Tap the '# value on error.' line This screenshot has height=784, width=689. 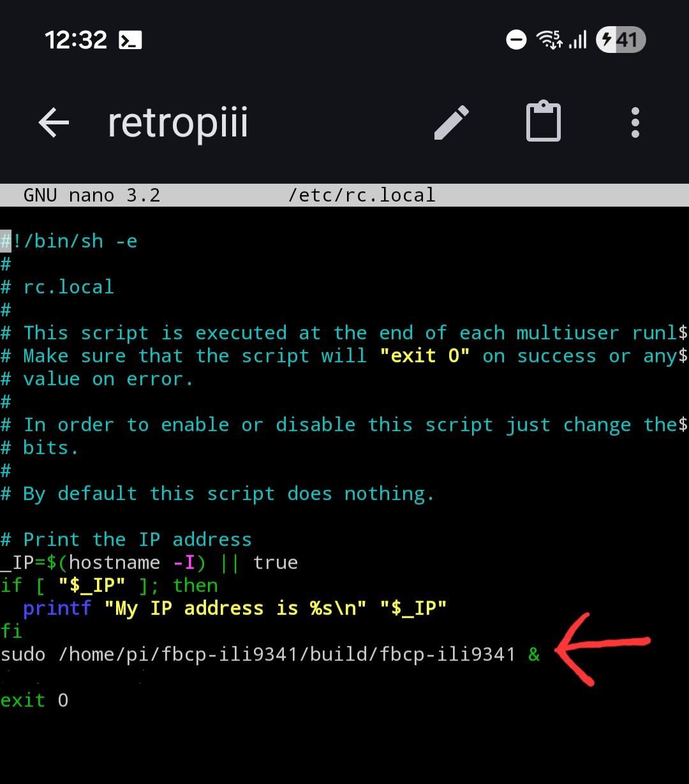click(96, 379)
